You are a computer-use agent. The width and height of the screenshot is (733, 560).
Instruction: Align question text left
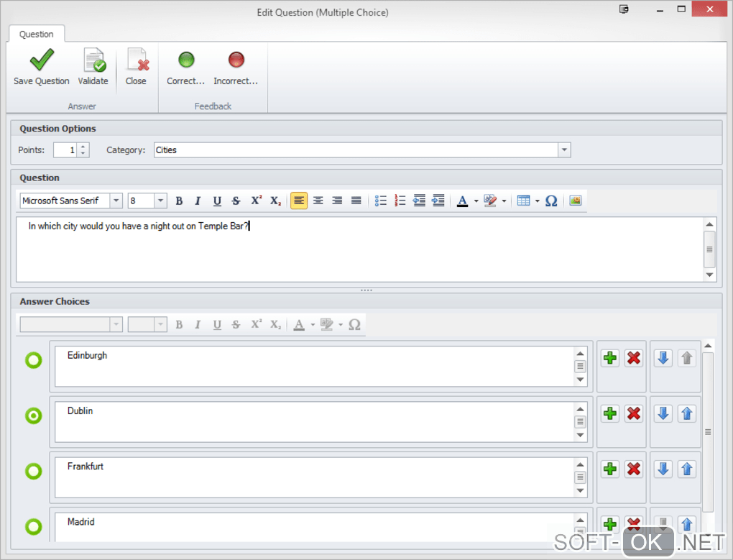pyautogui.click(x=299, y=201)
